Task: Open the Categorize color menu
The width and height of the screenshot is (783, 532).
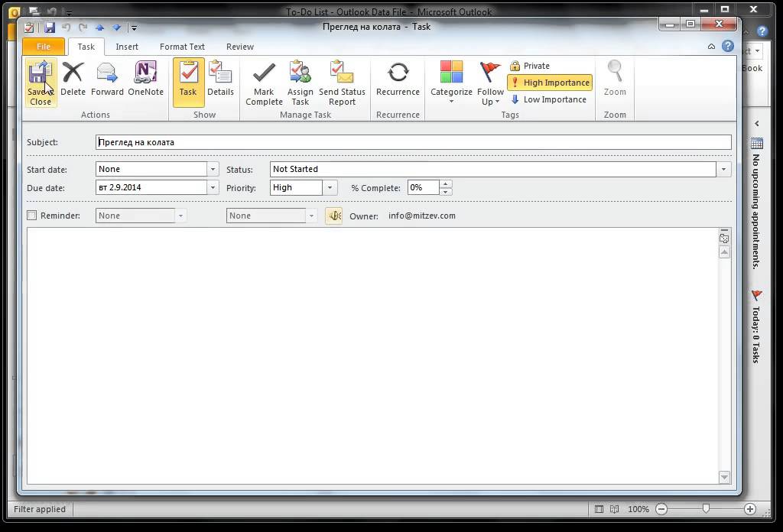Action: (x=451, y=83)
